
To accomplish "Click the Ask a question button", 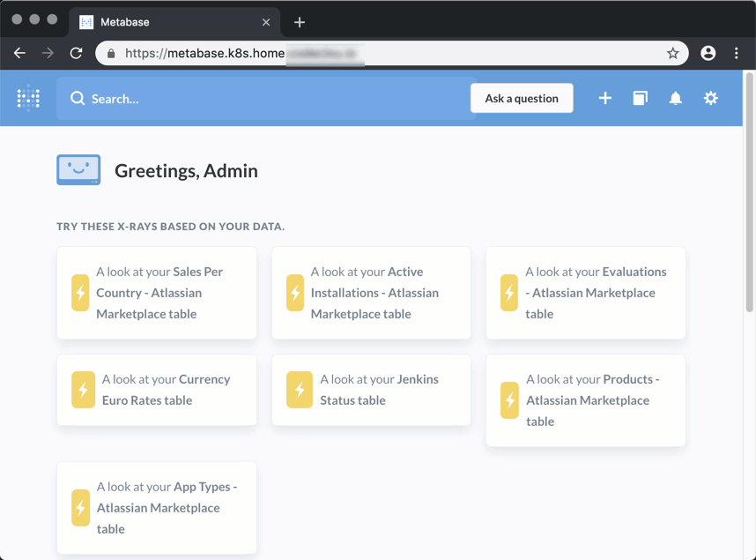I will pyautogui.click(x=522, y=99).
